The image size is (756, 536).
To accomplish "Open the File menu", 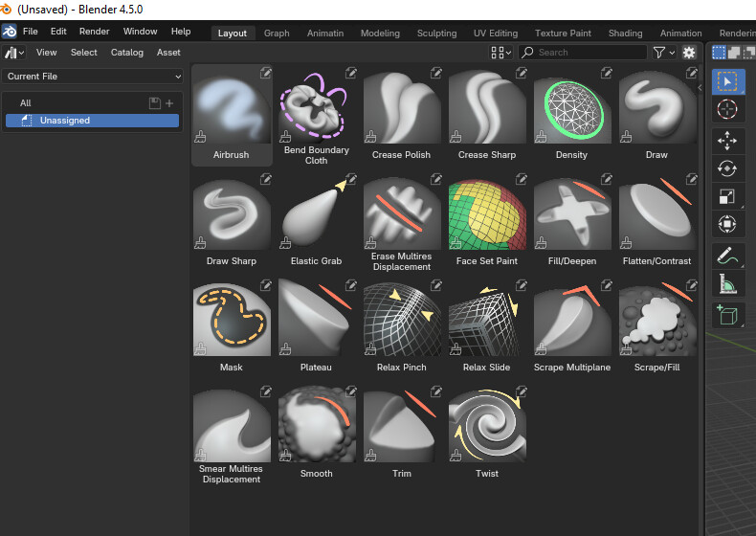I will 30,32.
